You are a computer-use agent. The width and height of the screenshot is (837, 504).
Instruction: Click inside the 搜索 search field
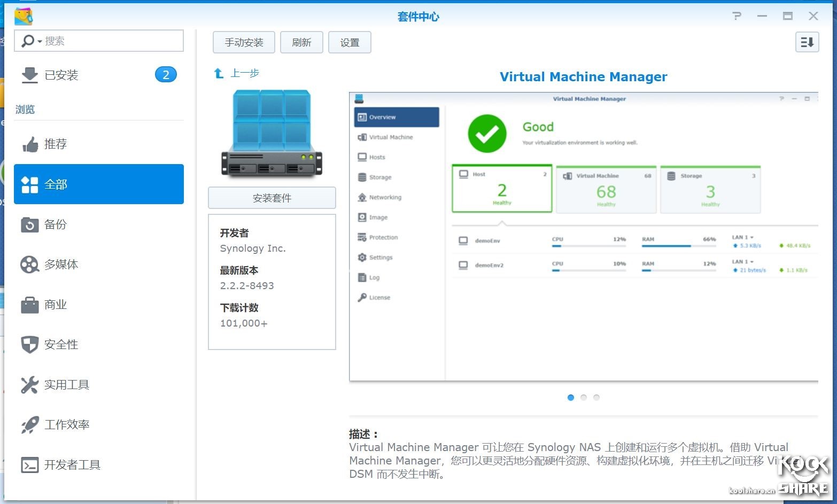(x=107, y=41)
